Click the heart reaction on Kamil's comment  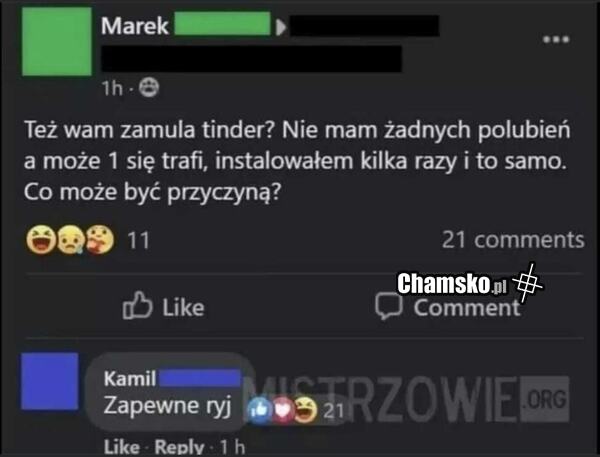pyautogui.click(x=282, y=410)
